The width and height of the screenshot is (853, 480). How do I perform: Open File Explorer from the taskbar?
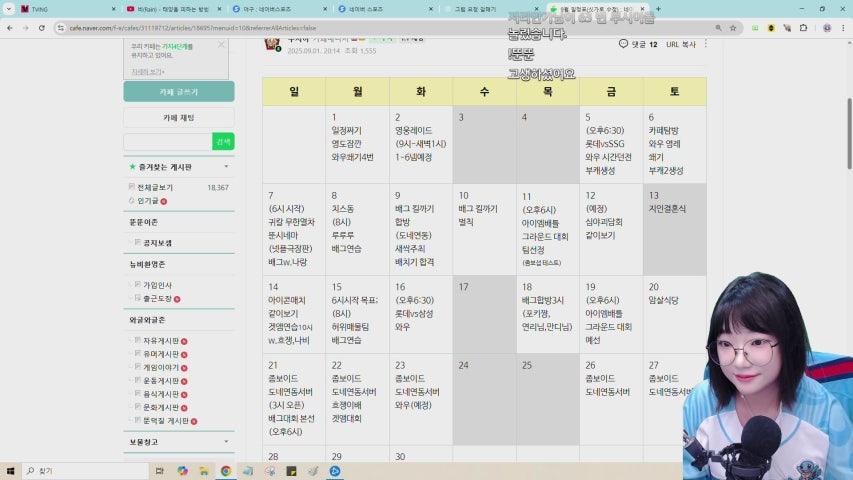204,471
